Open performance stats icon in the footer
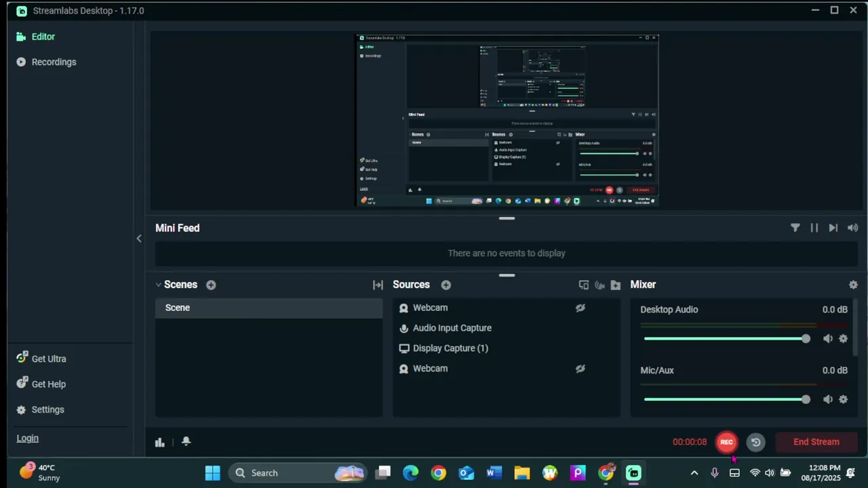This screenshot has height=488, width=868. click(159, 442)
